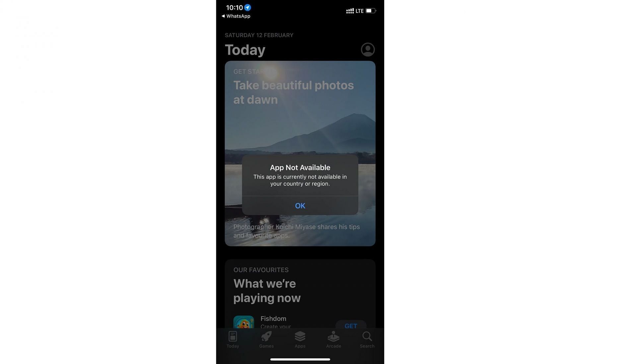Tap the user account profile icon

pyautogui.click(x=368, y=49)
